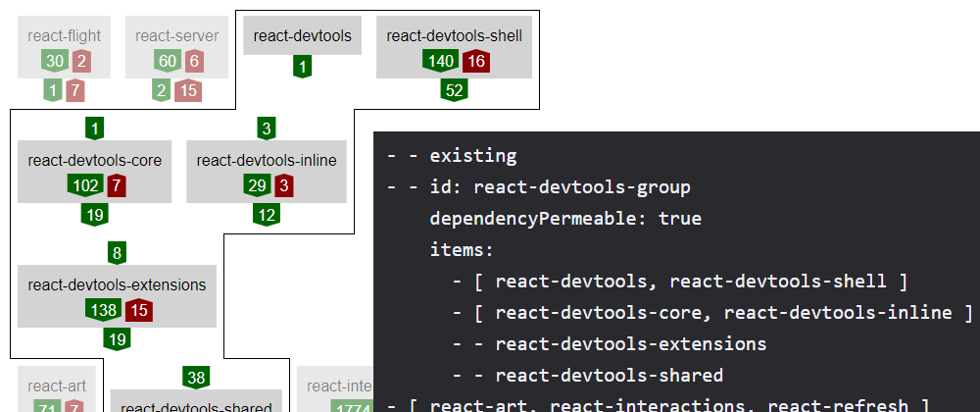Click the red 2 badge in react-flight
The width and height of the screenshot is (980, 412).
click(x=81, y=61)
